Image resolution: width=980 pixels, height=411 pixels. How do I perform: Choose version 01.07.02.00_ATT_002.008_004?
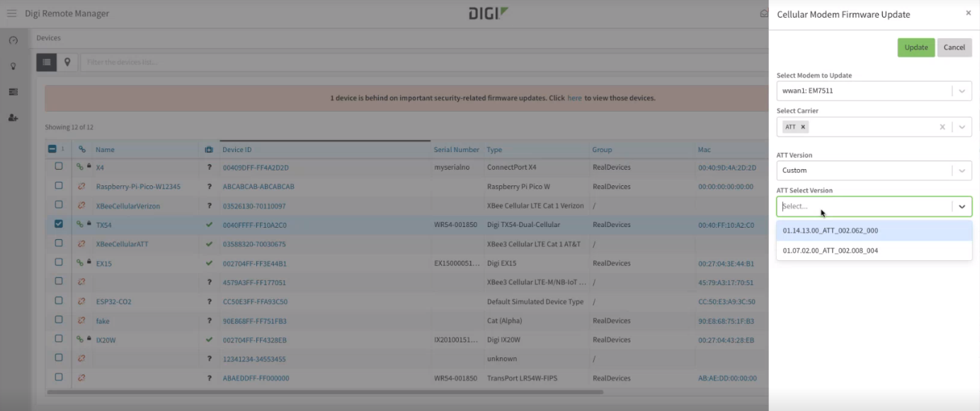click(x=874, y=250)
